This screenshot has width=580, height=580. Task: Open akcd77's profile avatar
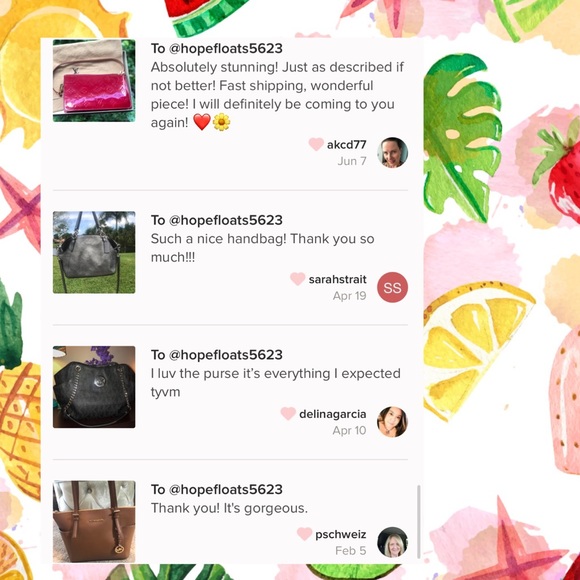click(392, 152)
